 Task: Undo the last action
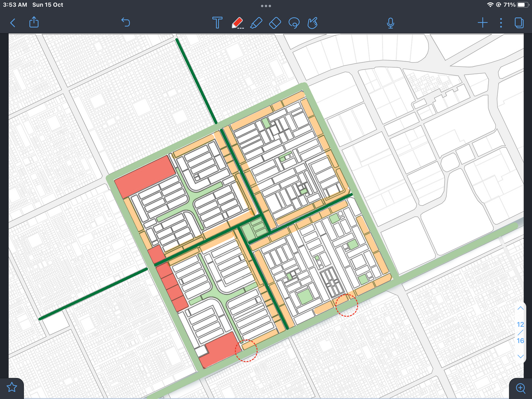[x=126, y=22]
